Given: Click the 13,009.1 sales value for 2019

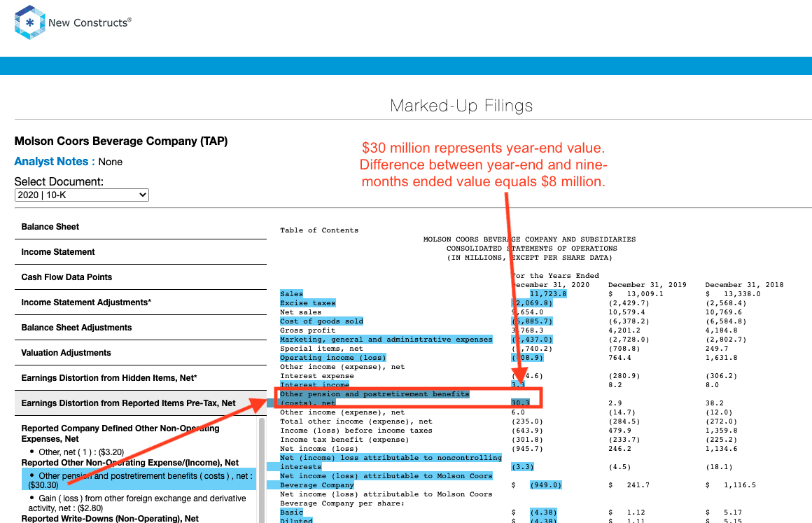Looking at the screenshot, I should tap(645, 293).
